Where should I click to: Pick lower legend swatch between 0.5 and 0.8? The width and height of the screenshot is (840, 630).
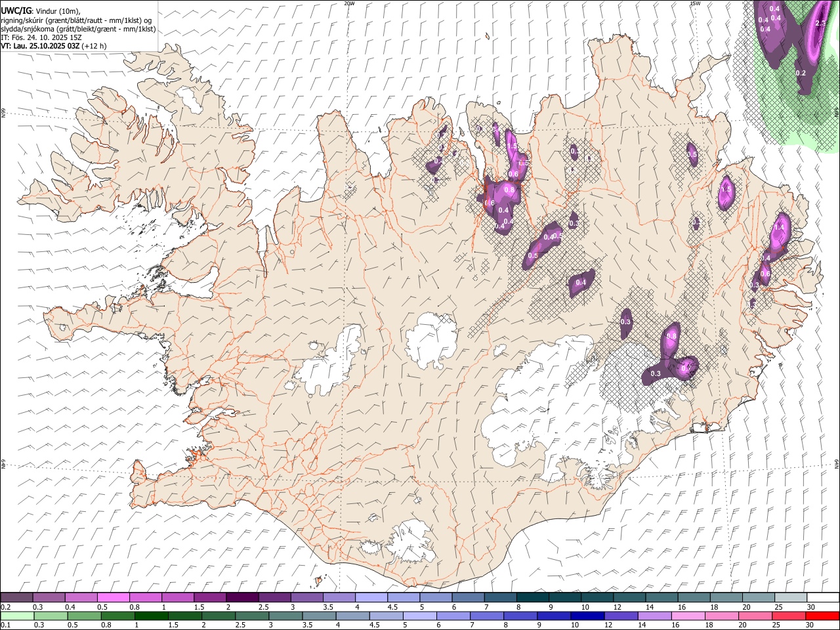pos(84,616)
